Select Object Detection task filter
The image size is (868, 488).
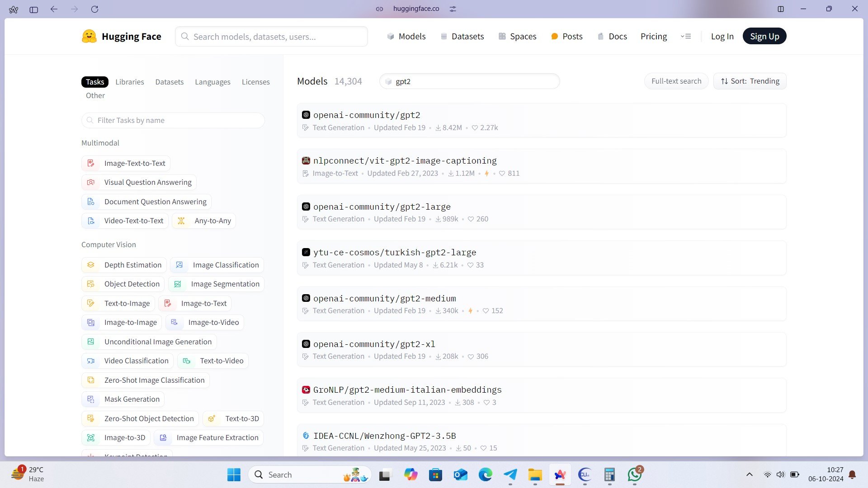(123, 284)
